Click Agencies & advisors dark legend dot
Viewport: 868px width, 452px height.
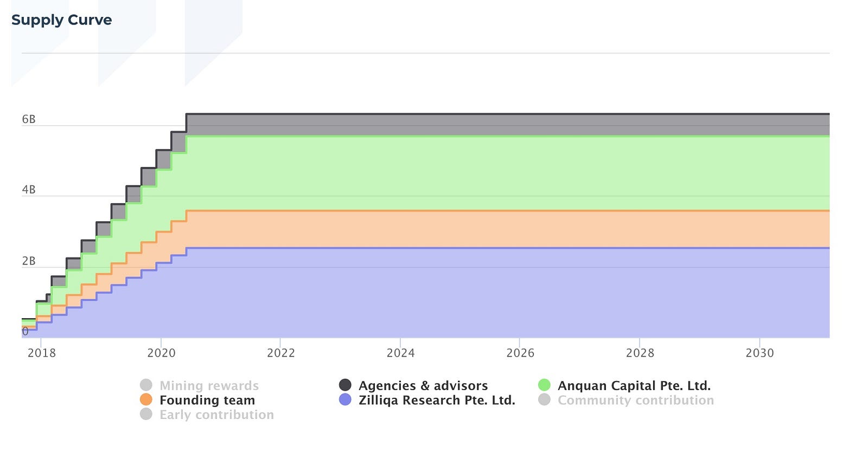(345, 385)
